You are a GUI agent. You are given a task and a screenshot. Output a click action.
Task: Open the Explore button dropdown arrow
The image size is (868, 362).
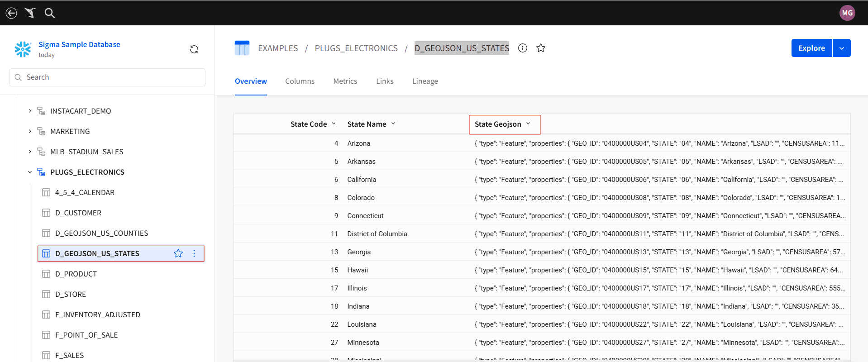842,48
